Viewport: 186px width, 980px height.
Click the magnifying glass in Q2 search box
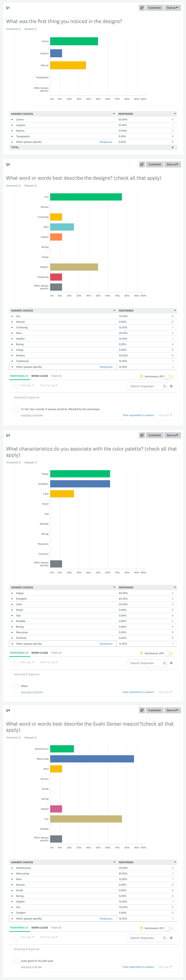pos(165,386)
